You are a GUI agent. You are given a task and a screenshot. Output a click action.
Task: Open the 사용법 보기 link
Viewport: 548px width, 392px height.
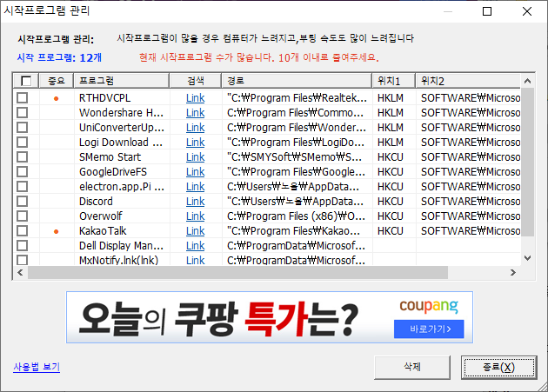37,367
